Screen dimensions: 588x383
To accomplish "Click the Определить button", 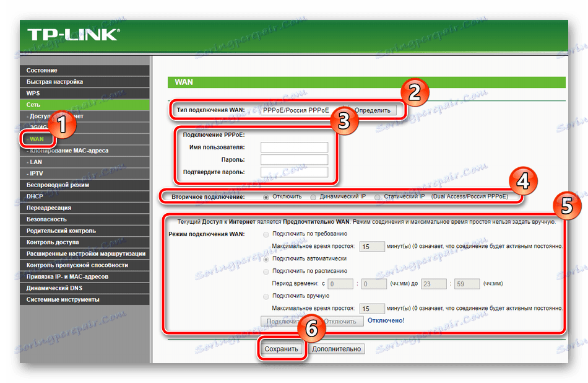I will (373, 110).
